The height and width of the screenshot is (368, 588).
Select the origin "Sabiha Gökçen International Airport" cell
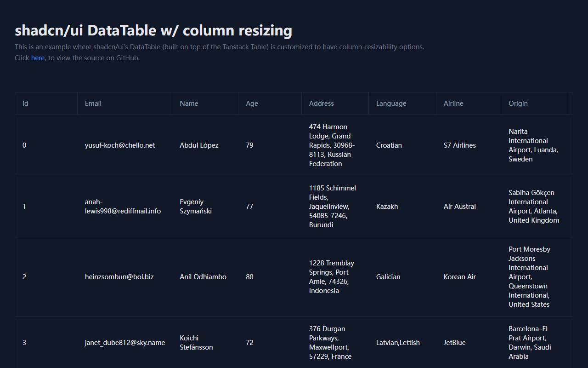tap(534, 207)
